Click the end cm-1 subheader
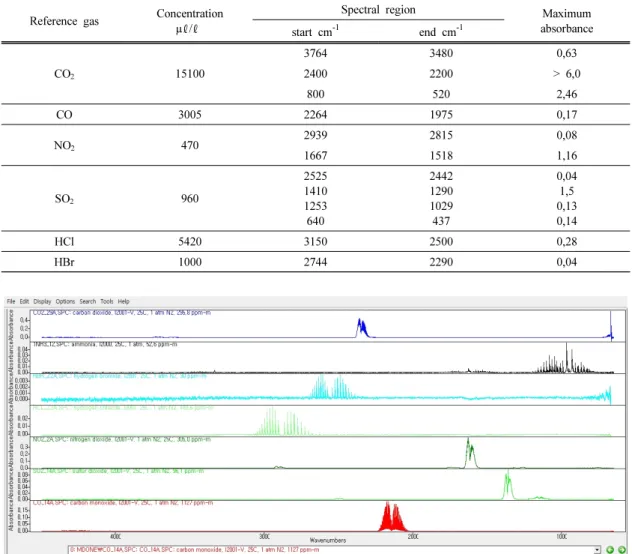Viewport: 632px width, 554px height. (x=441, y=31)
